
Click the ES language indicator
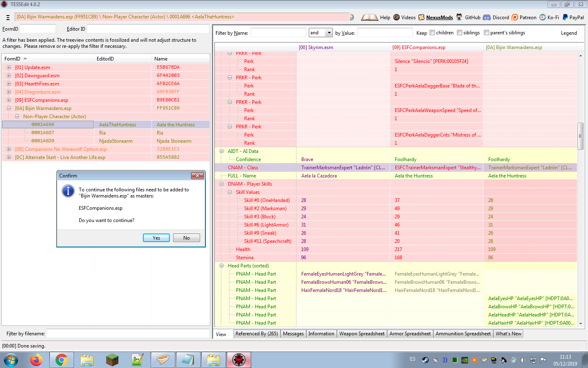click(412, 359)
